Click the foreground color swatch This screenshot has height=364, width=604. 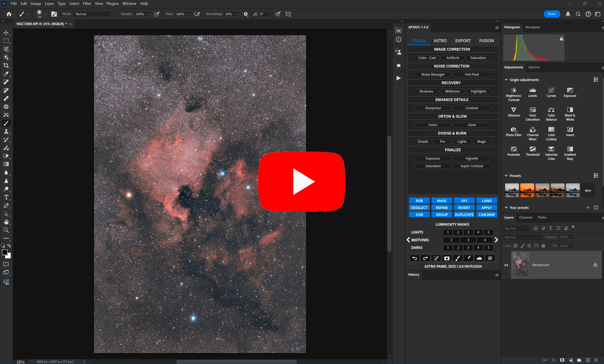point(5,252)
